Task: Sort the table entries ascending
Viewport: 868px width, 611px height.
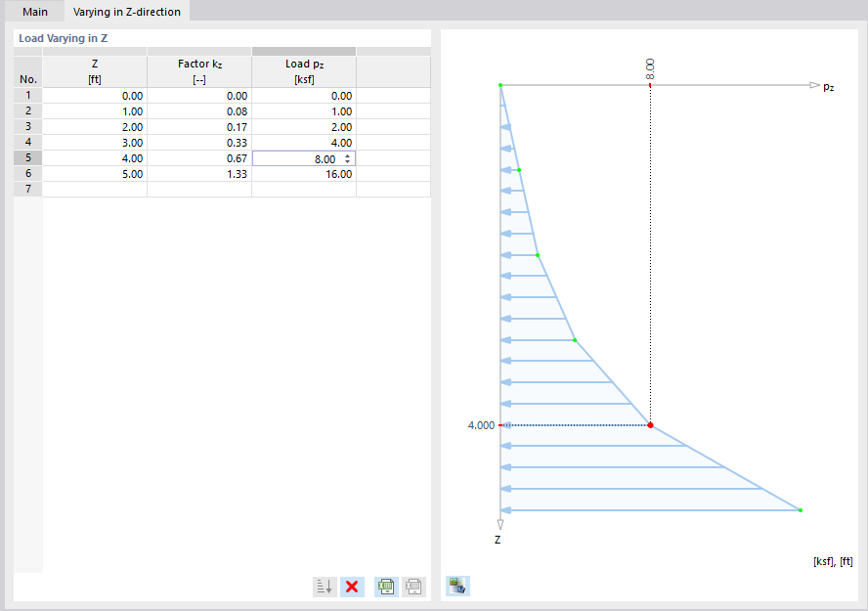Action: click(x=324, y=586)
